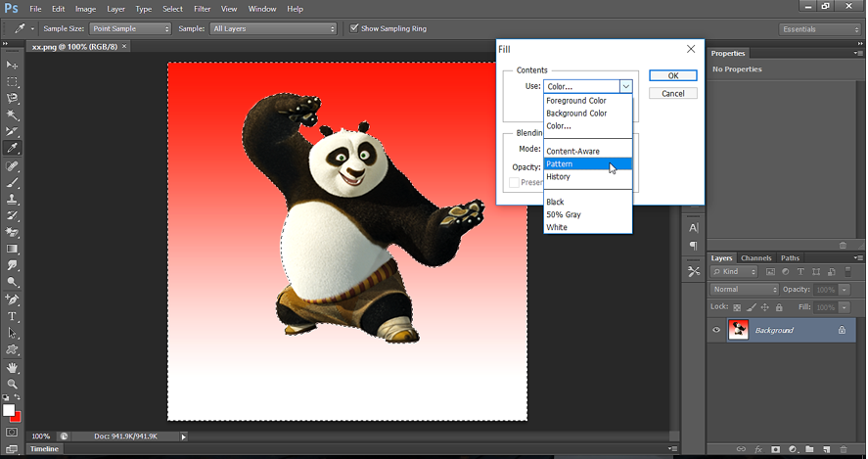Click the new adjustment layer icon
Screen dimensions: 868x459
click(x=793, y=449)
